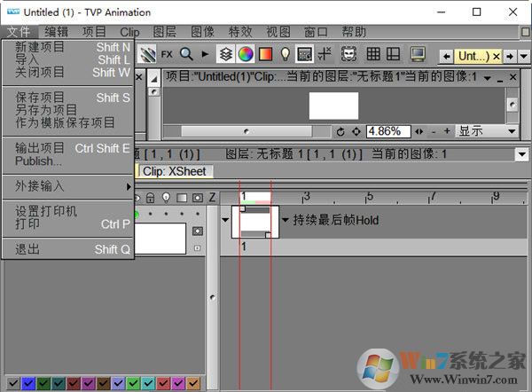
Task: Open the mask face tool icon
Action: click(x=348, y=54)
